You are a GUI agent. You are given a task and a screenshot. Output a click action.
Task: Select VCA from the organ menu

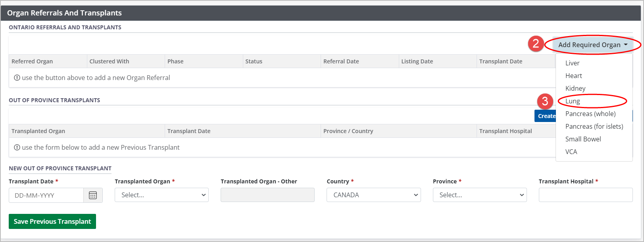pyautogui.click(x=571, y=152)
